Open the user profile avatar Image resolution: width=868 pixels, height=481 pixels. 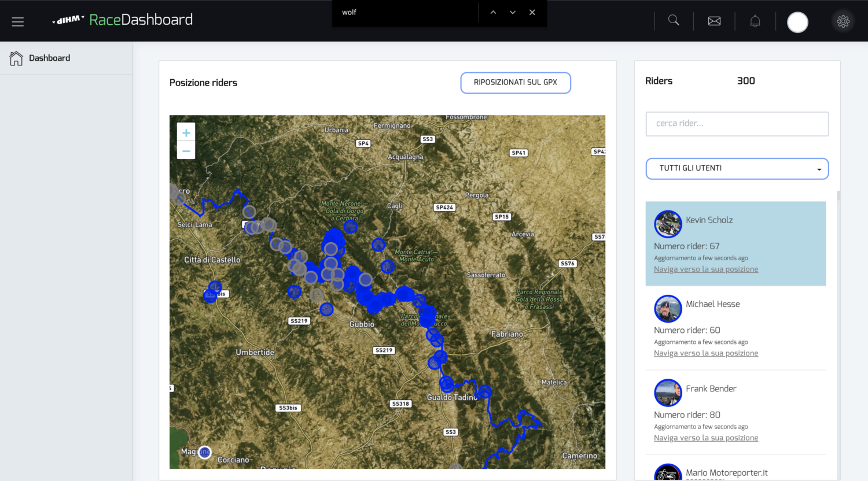pyautogui.click(x=797, y=22)
